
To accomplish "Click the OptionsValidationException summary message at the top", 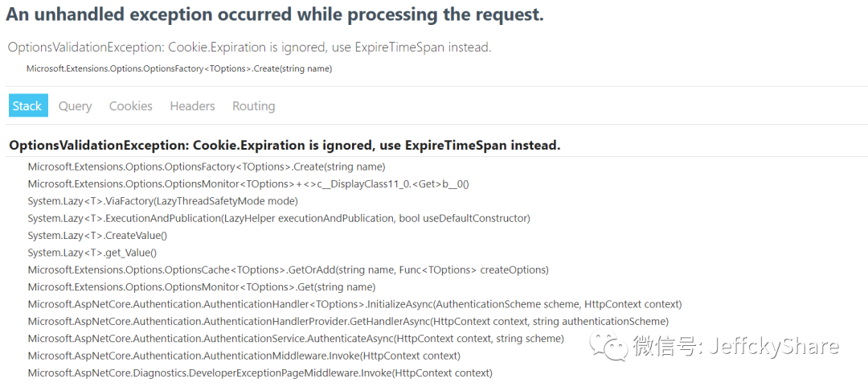I will click(250, 47).
